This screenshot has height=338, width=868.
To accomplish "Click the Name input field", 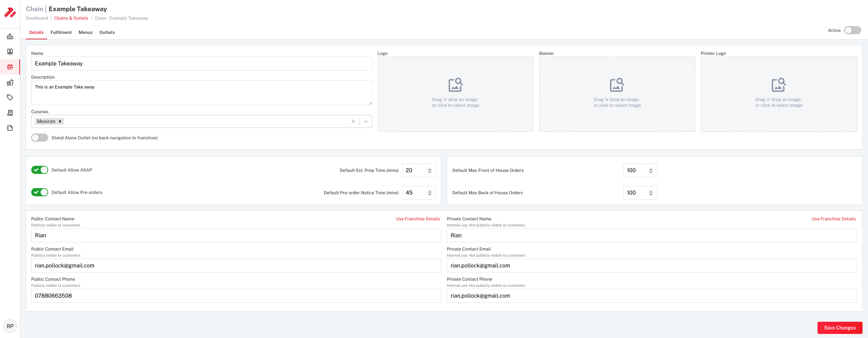I will coord(202,64).
